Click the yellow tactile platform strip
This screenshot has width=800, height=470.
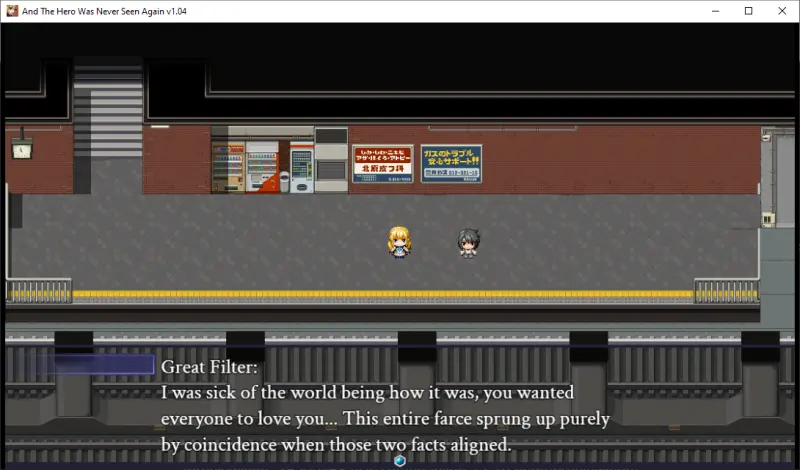(x=380, y=295)
